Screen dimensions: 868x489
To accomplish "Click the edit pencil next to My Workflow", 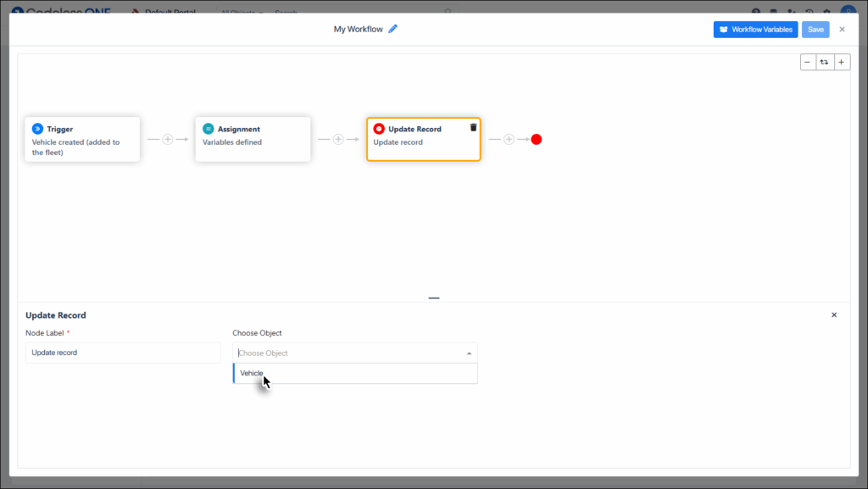I will point(392,28).
